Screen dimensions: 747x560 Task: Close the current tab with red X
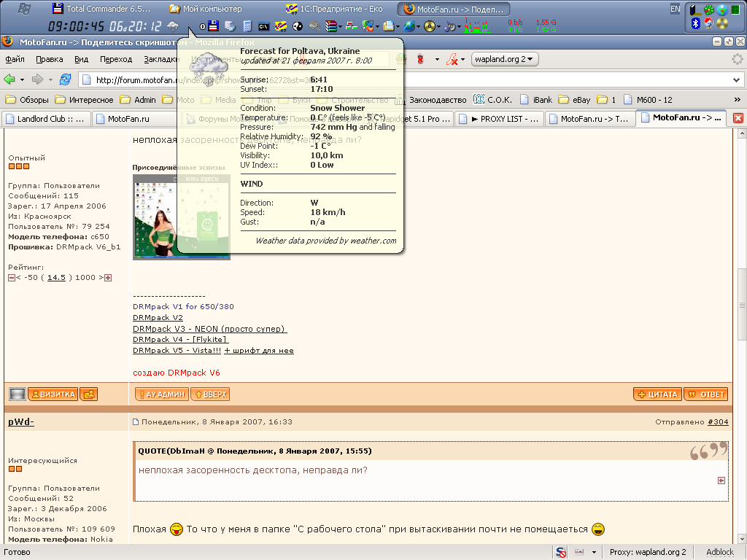pyautogui.click(x=738, y=119)
